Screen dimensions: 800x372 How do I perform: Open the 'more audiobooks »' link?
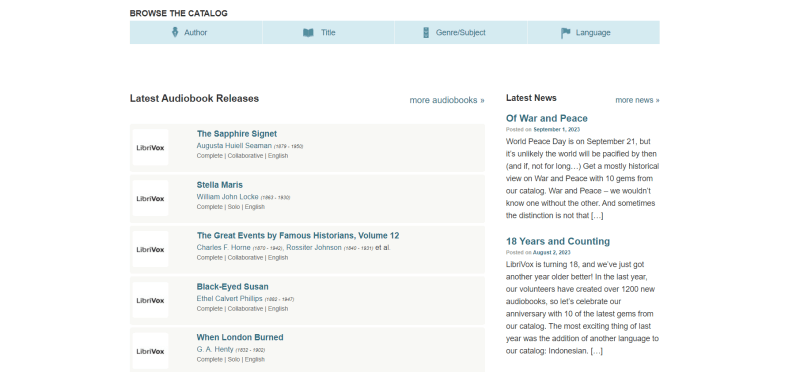pyautogui.click(x=447, y=100)
